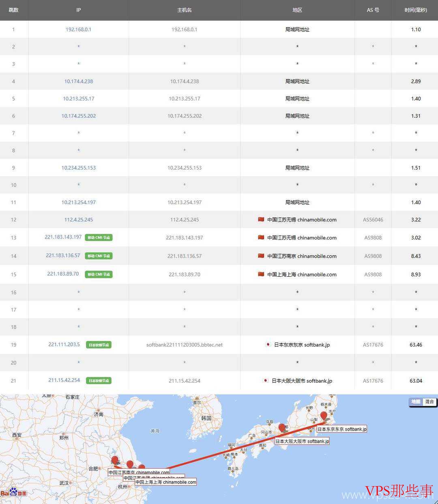Open IP link 10.174.4.238 in the IP column
Image resolution: width=438 pixels, height=504 pixels.
point(79,81)
